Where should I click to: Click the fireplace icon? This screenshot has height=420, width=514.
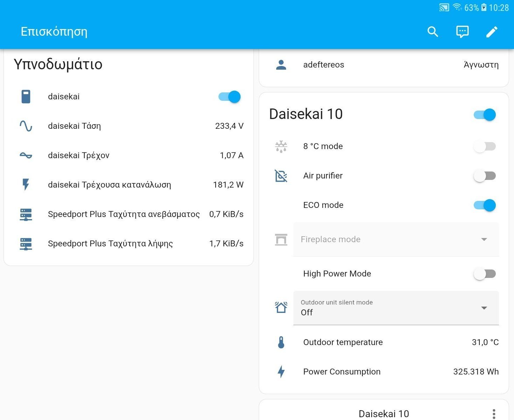pos(281,239)
